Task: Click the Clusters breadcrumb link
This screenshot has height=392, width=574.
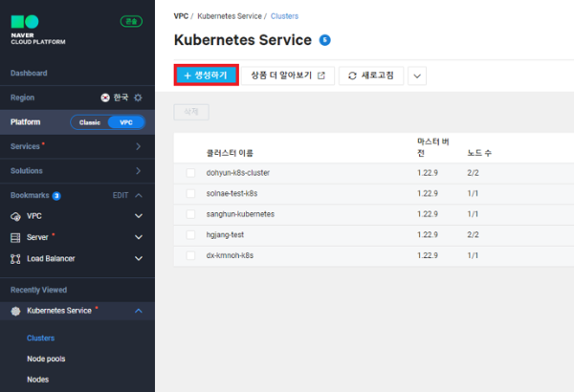Action: 284,16
